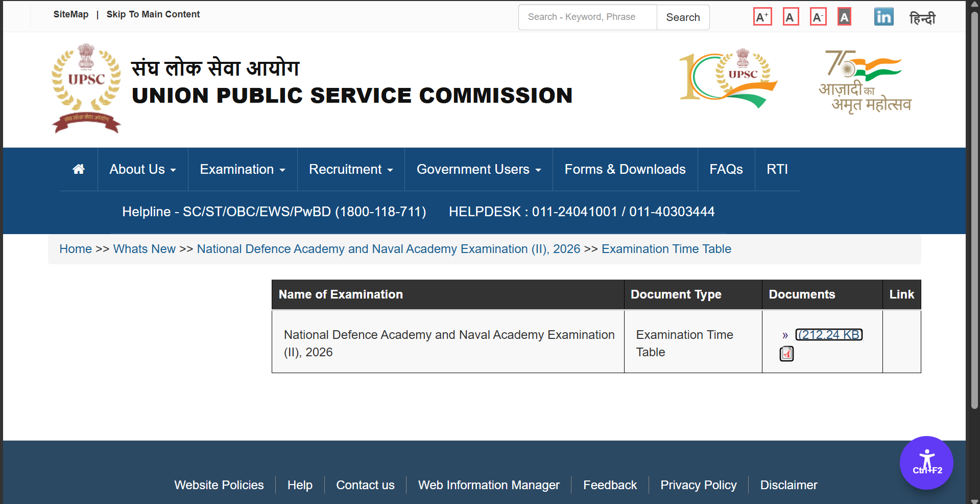
Task: Open the LinkedIn icon link
Action: [883, 17]
